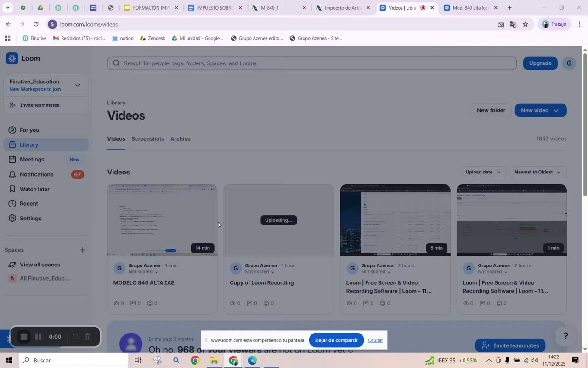
Task: Open the Help question mark button
Action: [x=566, y=336]
